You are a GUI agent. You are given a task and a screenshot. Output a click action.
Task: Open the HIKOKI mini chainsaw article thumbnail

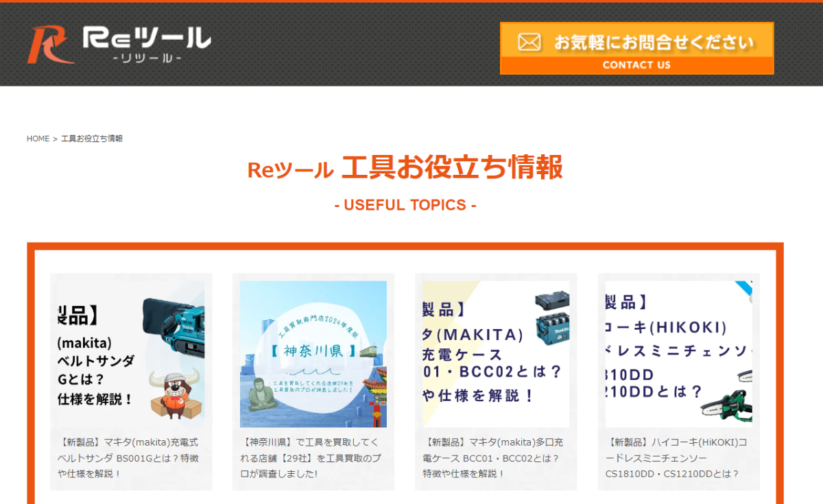click(x=678, y=354)
